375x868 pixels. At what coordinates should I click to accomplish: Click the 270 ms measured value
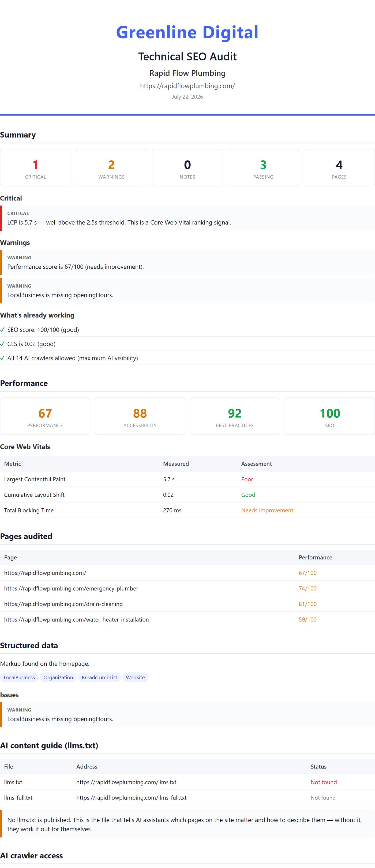[172, 510]
